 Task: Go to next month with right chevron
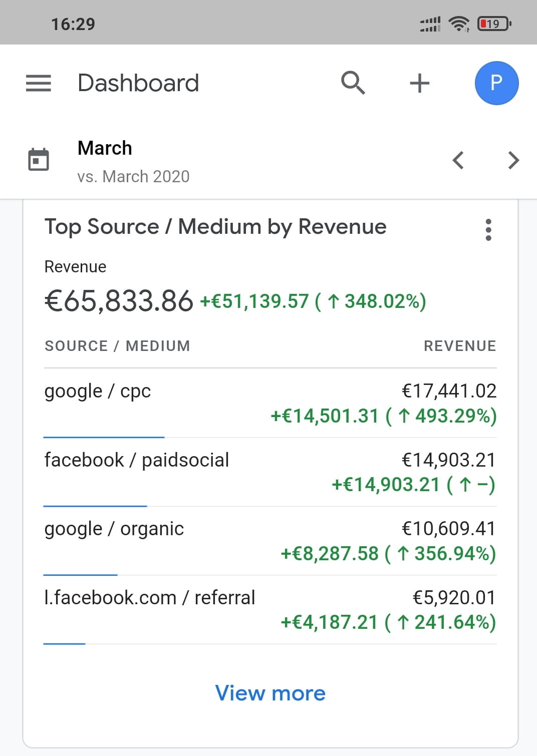tap(513, 160)
